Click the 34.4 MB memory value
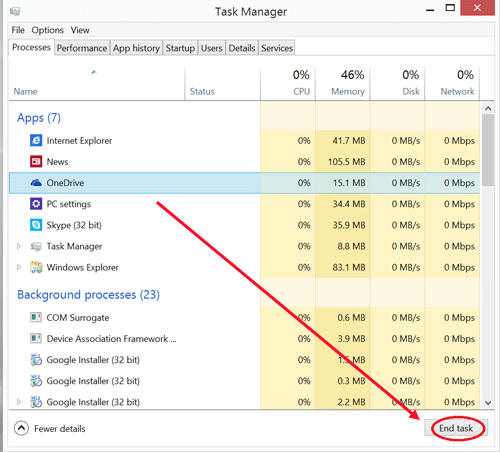This screenshot has height=452, width=500. 349,204
